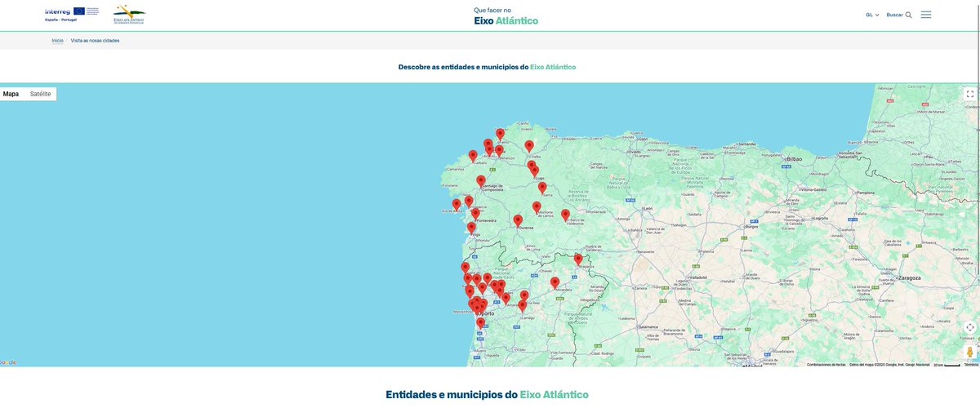Open the map pin at Mirandela

click(x=555, y=283)
